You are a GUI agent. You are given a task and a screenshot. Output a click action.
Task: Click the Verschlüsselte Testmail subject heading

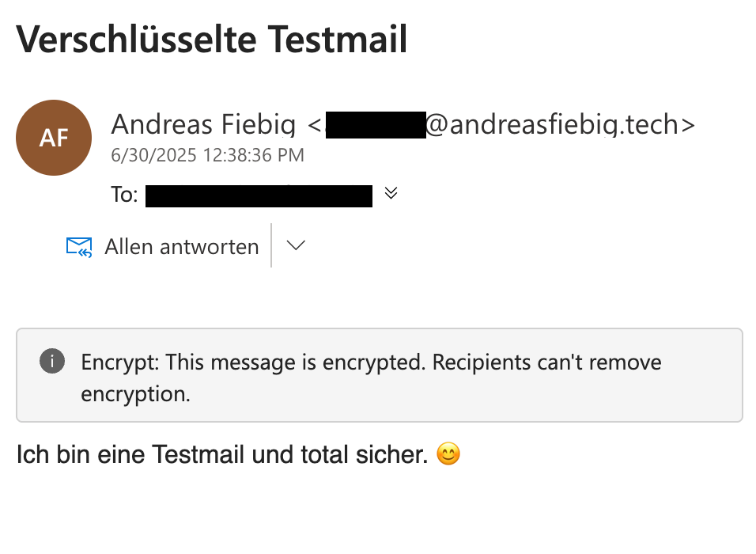pyautogui.click(x=212, y=39)
